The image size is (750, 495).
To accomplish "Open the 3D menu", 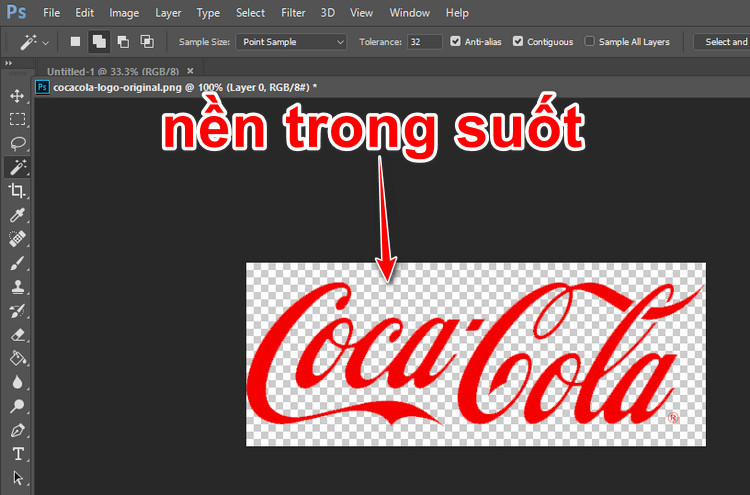I will click(x=328, y=13).
